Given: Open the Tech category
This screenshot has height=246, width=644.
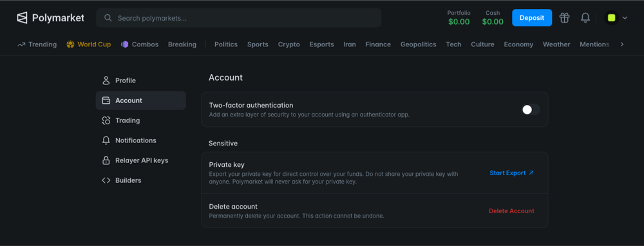Looking at the screenshot, I should 453,44.
